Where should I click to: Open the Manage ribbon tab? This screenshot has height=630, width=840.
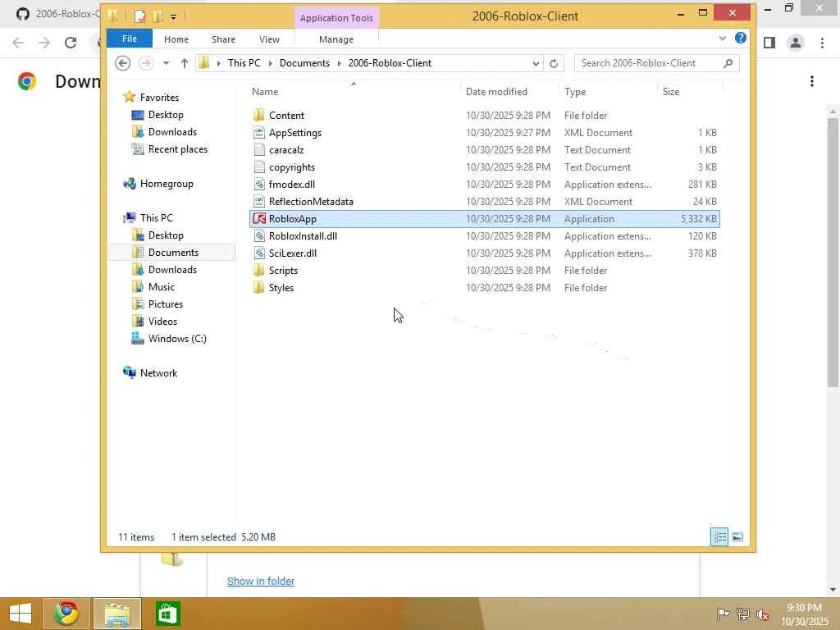coord(336,39)
